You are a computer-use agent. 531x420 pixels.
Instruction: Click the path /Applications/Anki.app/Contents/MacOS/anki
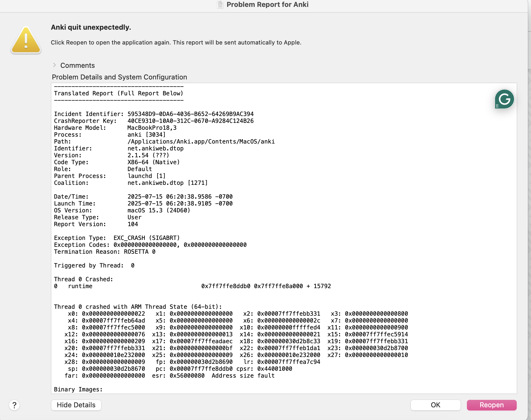click(201, 141)
